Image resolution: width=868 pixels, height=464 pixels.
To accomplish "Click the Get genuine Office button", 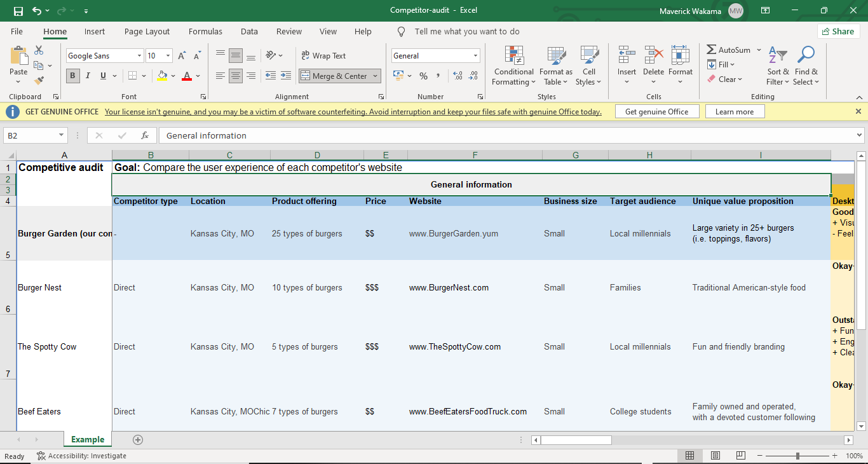I will point(656,112).
